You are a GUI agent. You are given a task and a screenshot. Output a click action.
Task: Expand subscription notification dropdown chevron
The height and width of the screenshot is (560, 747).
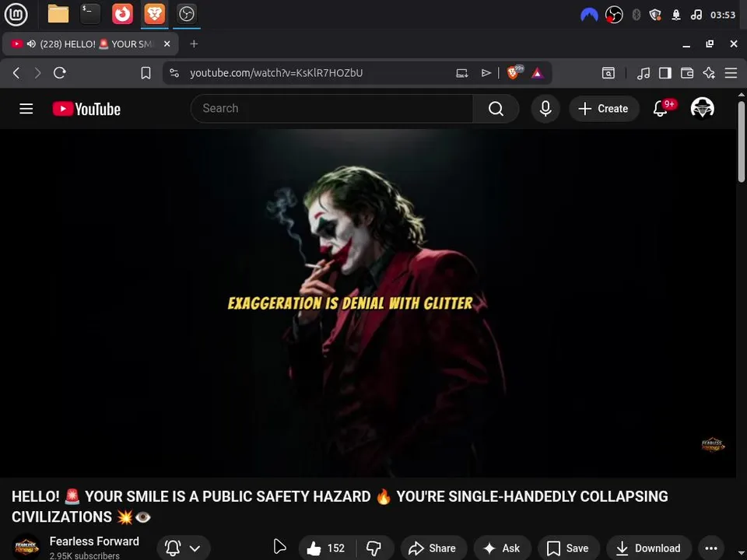[195, 548]
